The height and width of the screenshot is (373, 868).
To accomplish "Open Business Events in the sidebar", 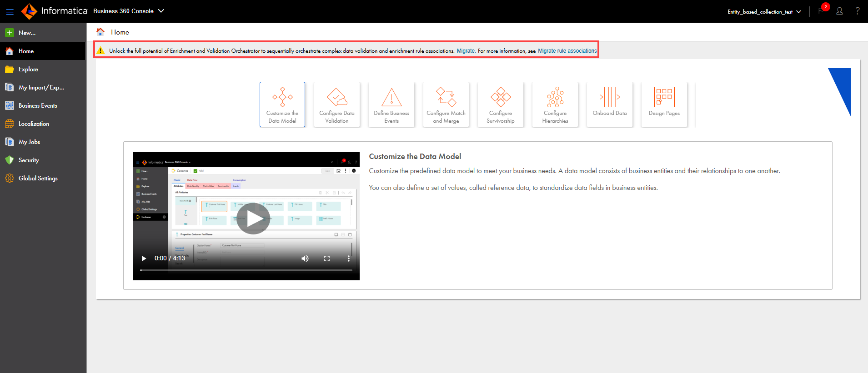I will pos(43,105).
